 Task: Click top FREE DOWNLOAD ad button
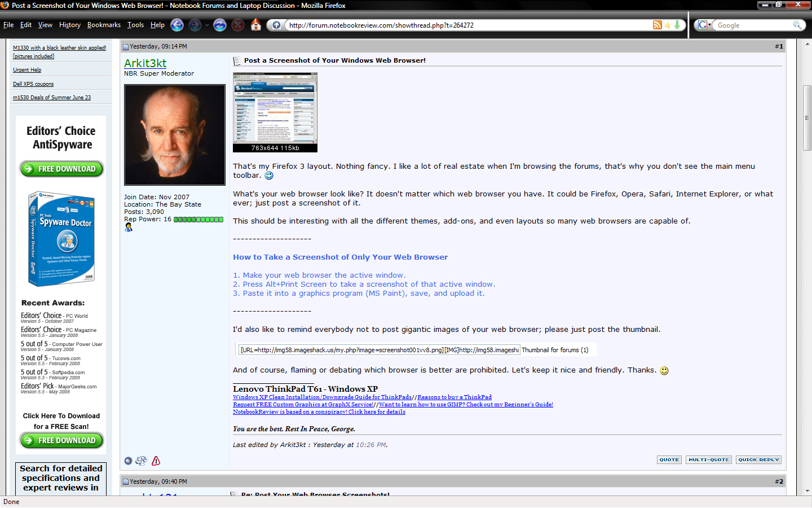(61, 169)
